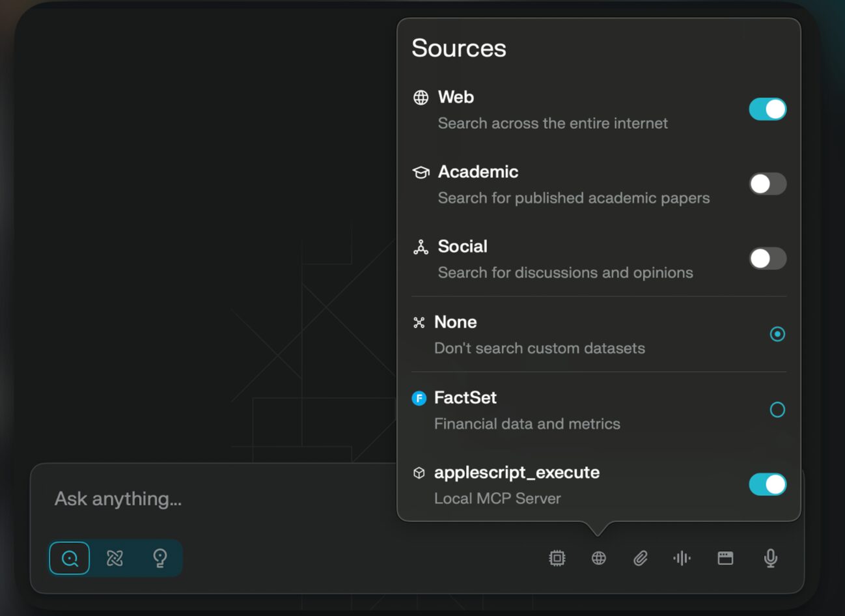Viewport: 845px width, 616px height.
Task: Click the Academic source label
Action: pos(478,172)
